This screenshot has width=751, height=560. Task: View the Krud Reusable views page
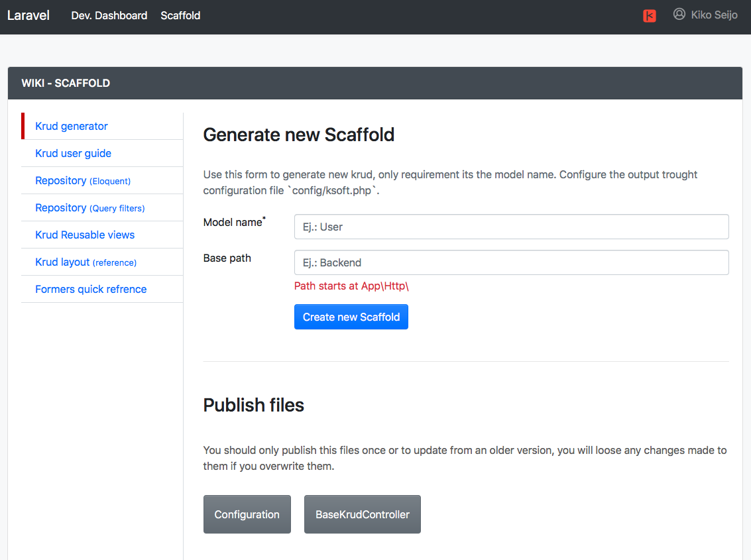(85, 235)
